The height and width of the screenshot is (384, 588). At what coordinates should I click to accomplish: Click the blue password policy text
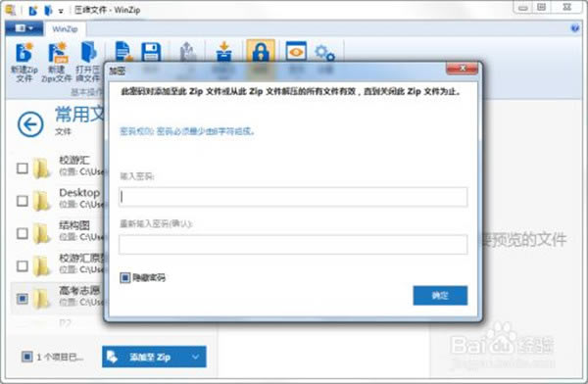(x=187, y=131)
